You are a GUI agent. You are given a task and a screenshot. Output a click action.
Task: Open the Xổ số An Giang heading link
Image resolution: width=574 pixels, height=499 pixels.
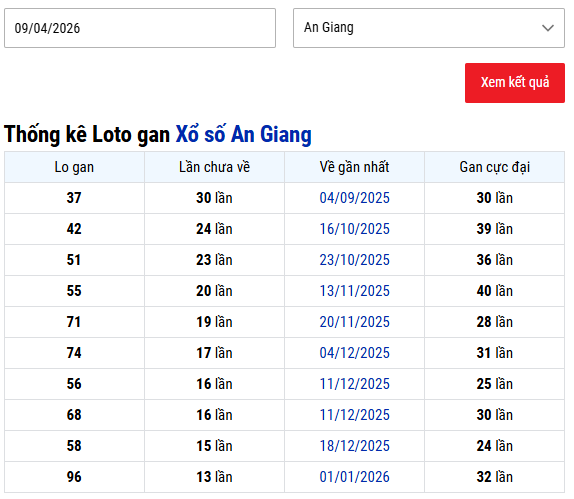tap(243, 134)
